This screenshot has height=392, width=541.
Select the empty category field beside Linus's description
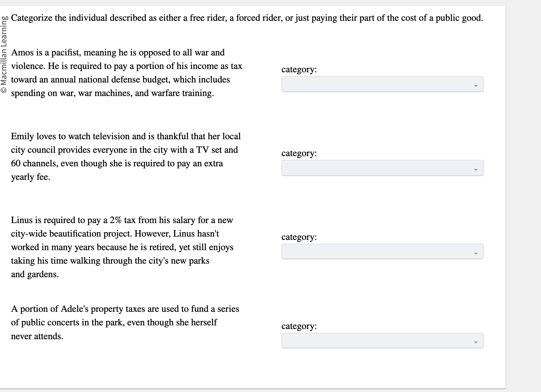pos(363,251)
